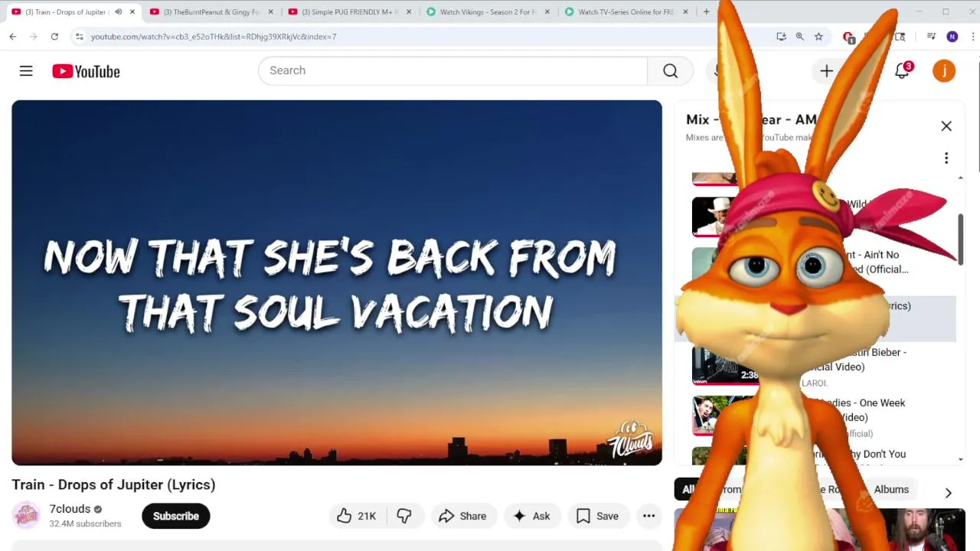Open the account avatar menu
The width and height of the screenshot is (980, 551).
point(944,71)
